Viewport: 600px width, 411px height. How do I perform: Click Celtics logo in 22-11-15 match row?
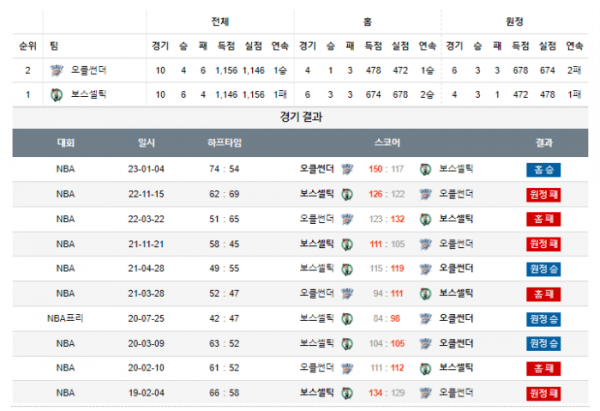click(347, 194)
